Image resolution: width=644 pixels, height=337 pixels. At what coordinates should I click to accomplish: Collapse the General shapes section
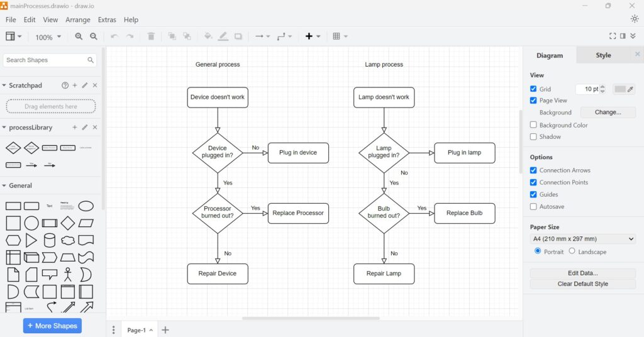[x=4, y=186]
